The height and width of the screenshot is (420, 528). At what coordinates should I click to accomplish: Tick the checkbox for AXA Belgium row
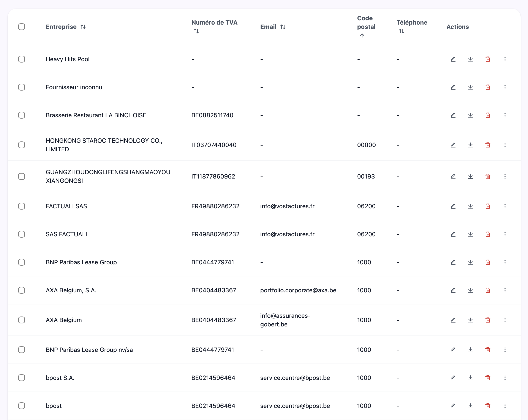pos(22,320)
